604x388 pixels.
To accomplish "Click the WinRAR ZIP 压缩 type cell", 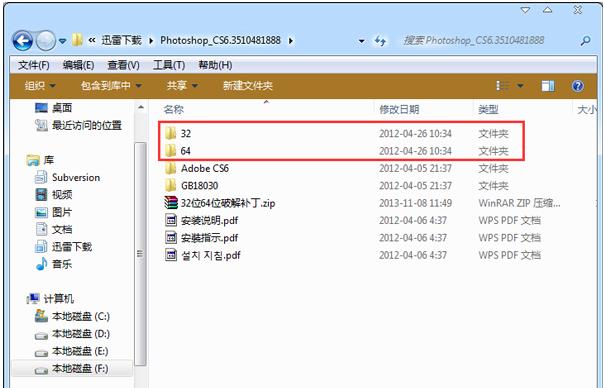I will (x=519, y=203).
